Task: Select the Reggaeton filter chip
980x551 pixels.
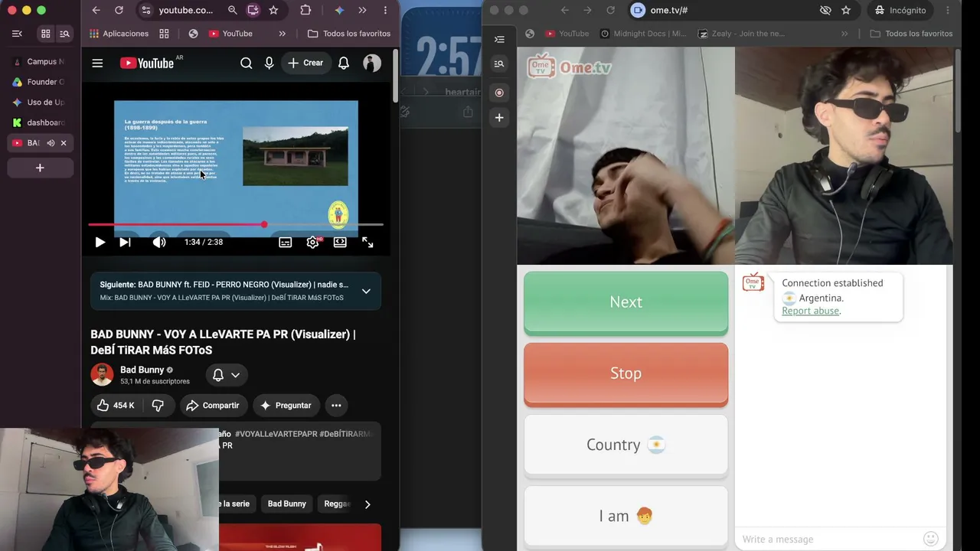Action: (337, 504)
